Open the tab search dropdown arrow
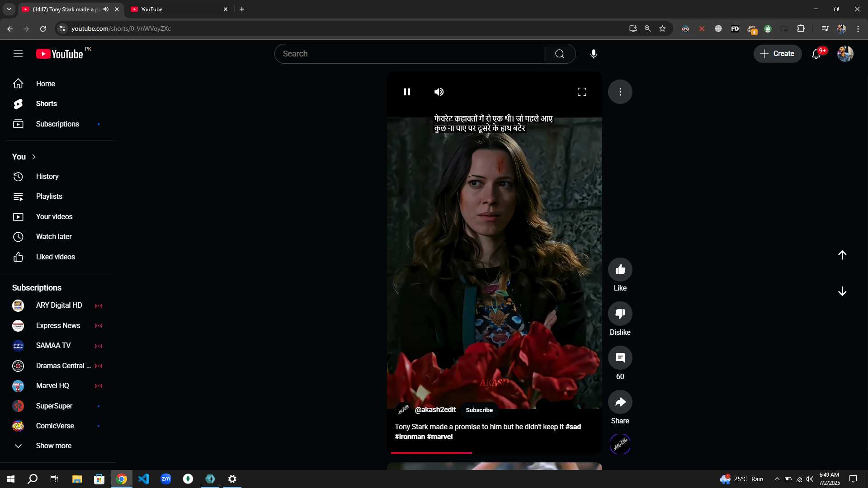Viewport: 868px width, 488px height. coord(9,9)
